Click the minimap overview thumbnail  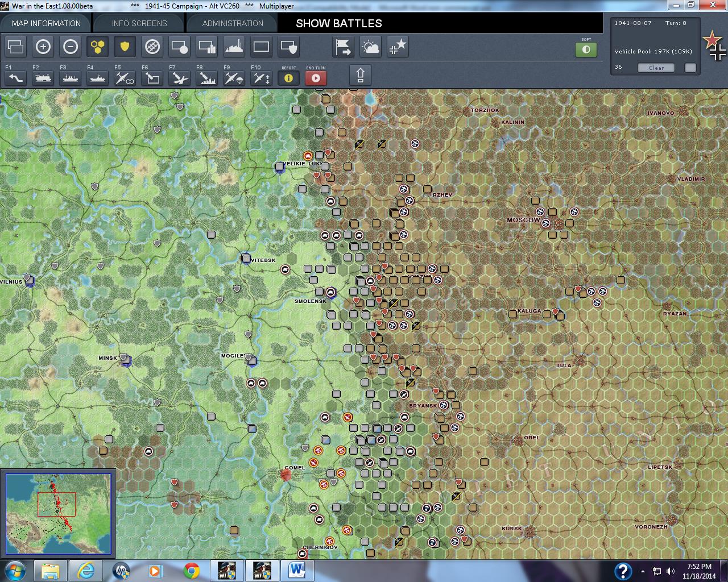pyautogui.click(x=57, y=513)
